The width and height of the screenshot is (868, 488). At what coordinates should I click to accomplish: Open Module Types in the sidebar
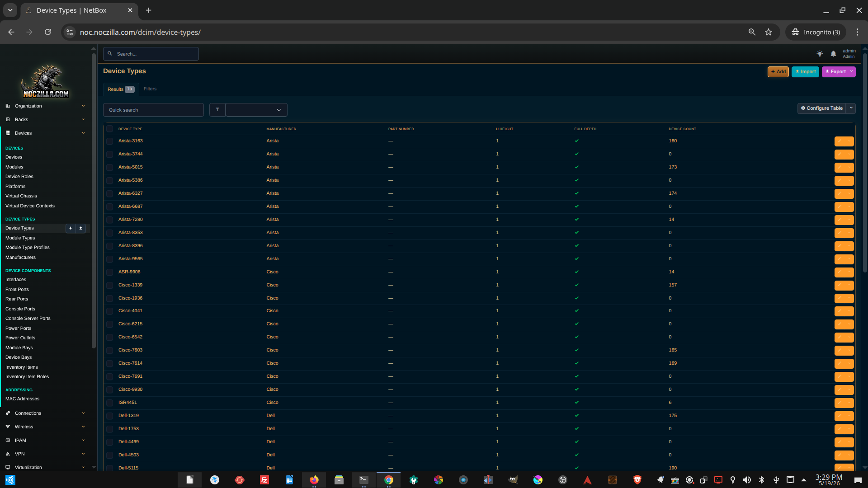coord(20,238)
